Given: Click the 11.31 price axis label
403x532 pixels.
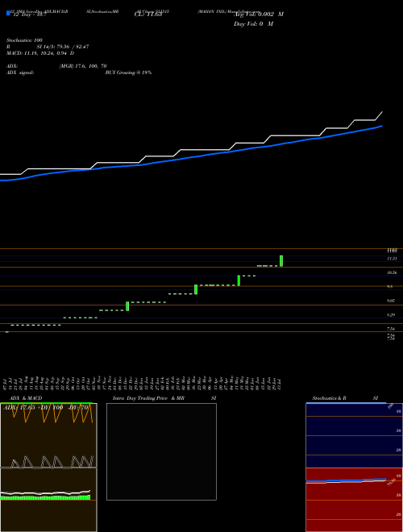Looking at the screenshot, I should pos(392,259).
